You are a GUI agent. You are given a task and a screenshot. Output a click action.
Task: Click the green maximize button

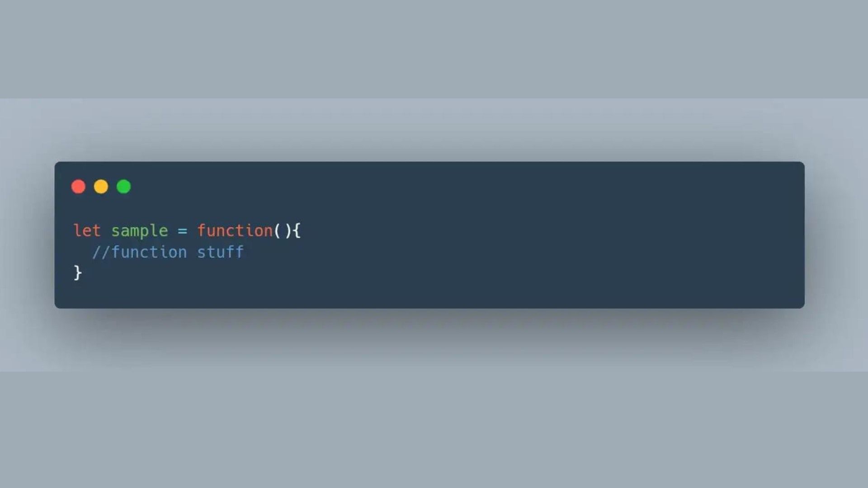click(124, 187)
